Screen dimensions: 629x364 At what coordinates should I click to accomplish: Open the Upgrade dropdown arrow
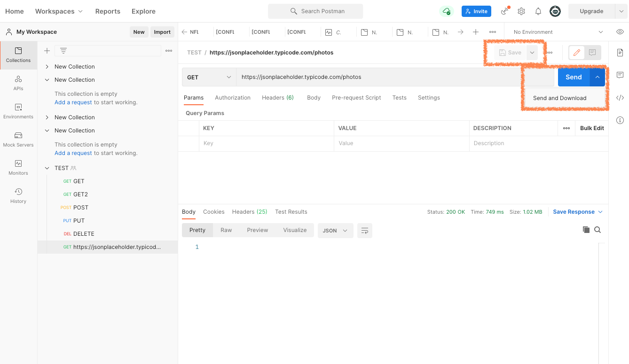point(621,11)
